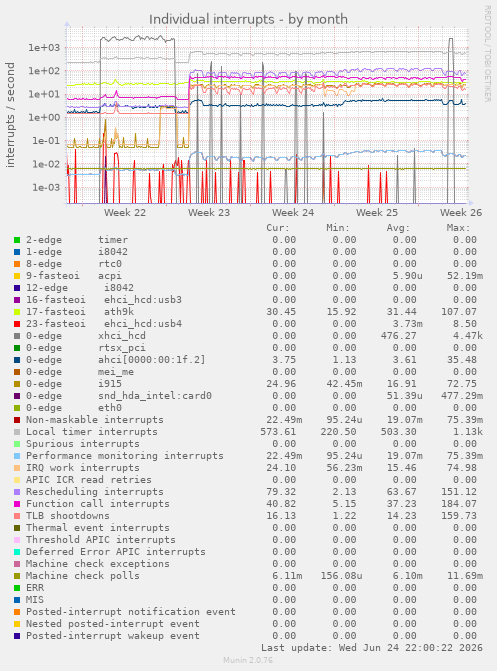Click the Machine check polls swatch
The width and height of the screenshot is (497, 671).
[x=17, y=576]
